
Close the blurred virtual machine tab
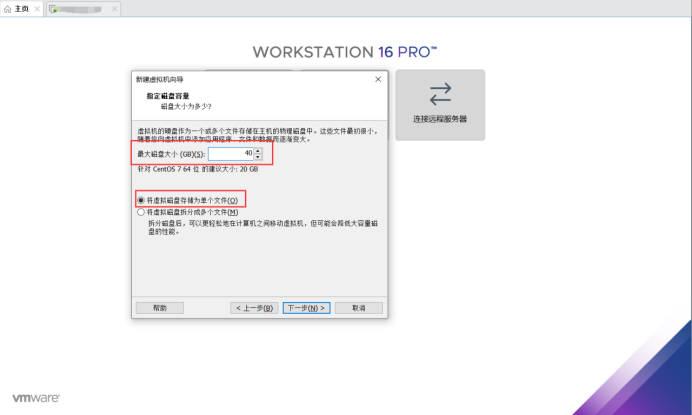point(114,9)
